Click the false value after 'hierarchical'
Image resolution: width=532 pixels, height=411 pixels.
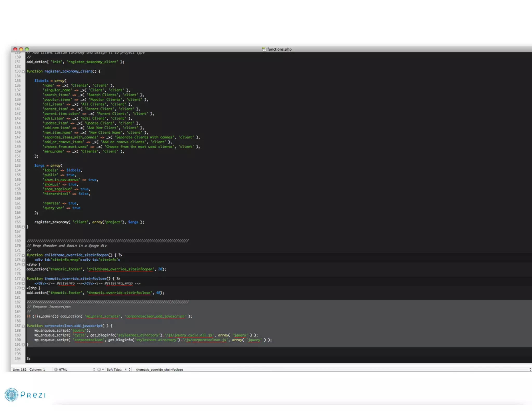[83, 194]
